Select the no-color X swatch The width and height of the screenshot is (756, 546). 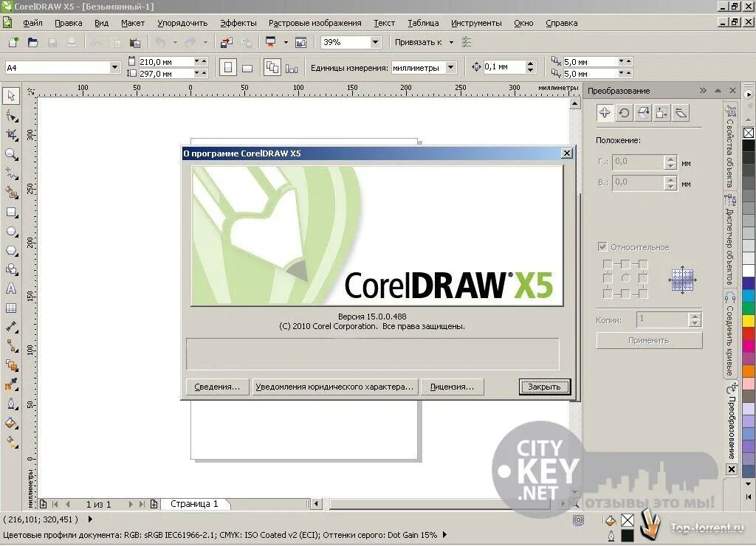click(x=749, y=133)
